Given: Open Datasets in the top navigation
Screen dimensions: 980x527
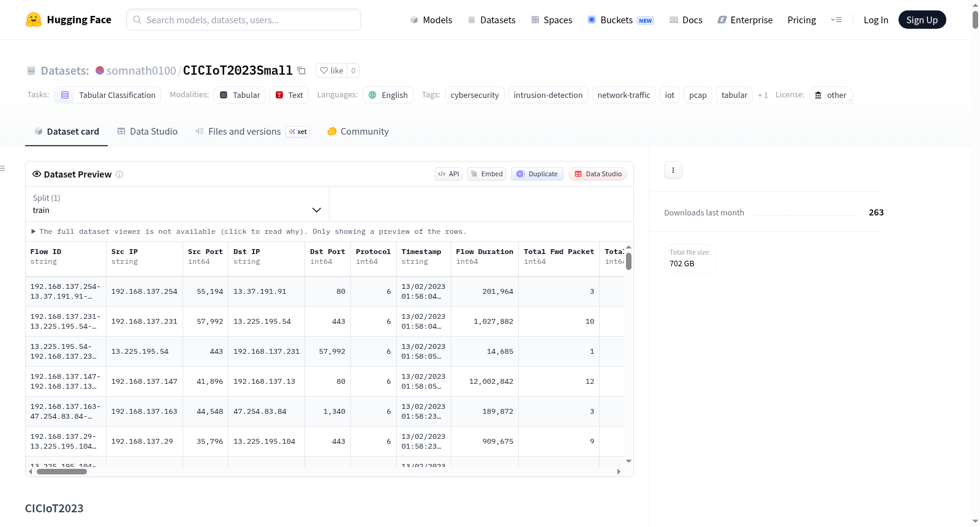Looking at the screenshot, I should [491, 20].
